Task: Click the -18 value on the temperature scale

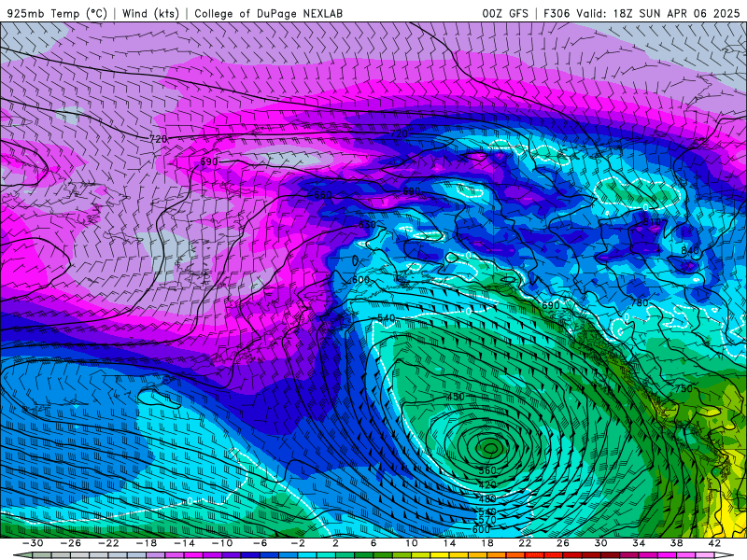Action: [x=147, y=543]
